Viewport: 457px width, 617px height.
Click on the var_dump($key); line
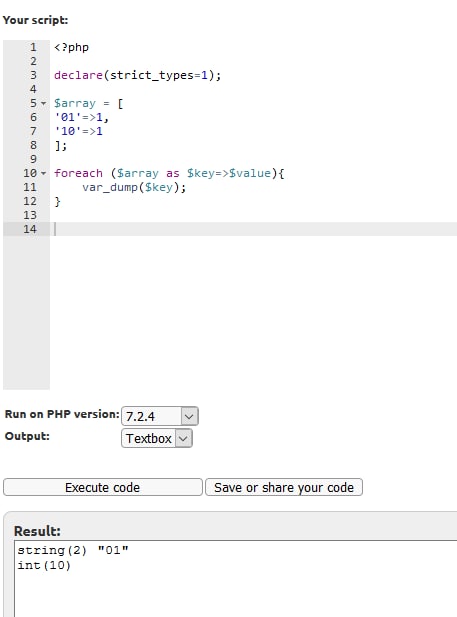click(x=134, y=187)
